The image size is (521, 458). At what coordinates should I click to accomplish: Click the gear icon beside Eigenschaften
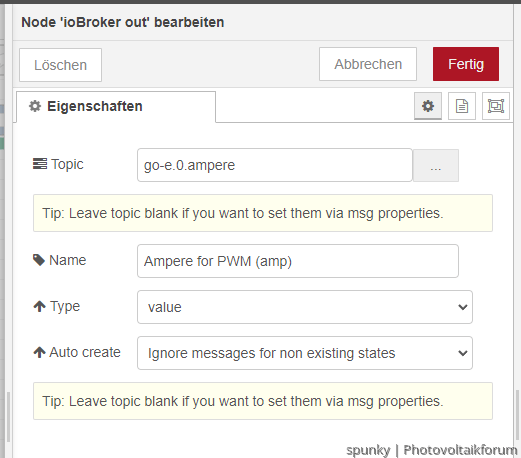(x=35, y=106)
